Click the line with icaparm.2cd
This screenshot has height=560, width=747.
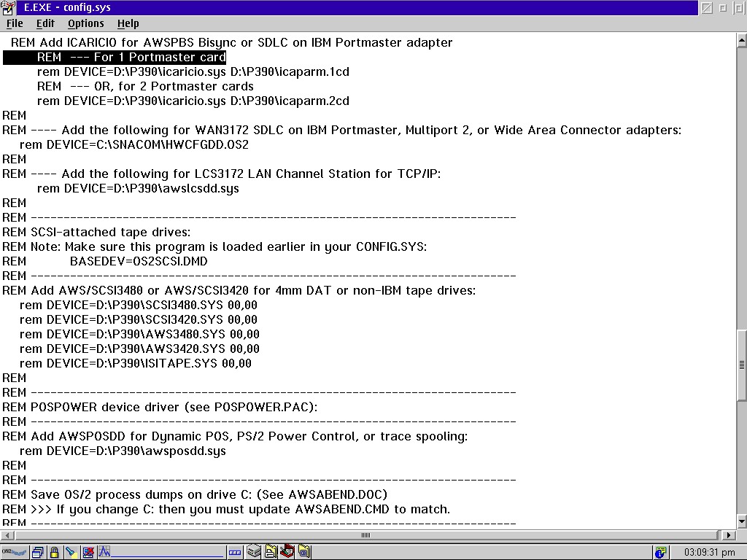tap(193, 101)
